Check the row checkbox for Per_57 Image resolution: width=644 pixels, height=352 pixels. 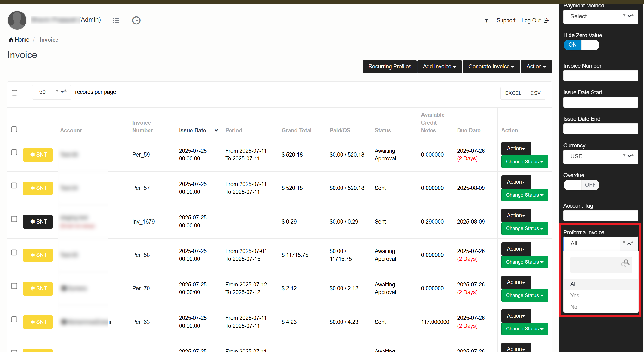tap(14, 186)
